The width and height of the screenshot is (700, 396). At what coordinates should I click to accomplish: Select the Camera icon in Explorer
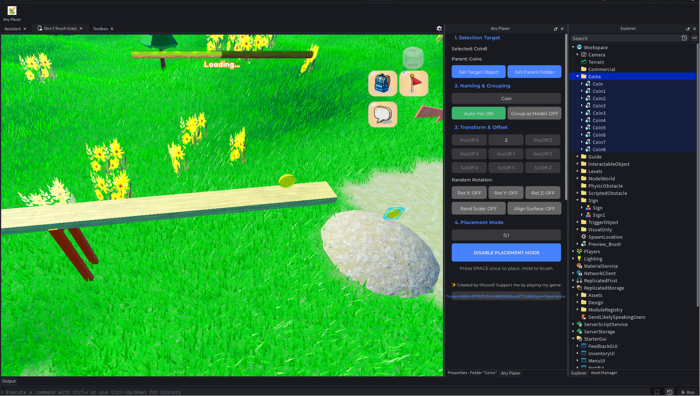click(x=583, y=54)
